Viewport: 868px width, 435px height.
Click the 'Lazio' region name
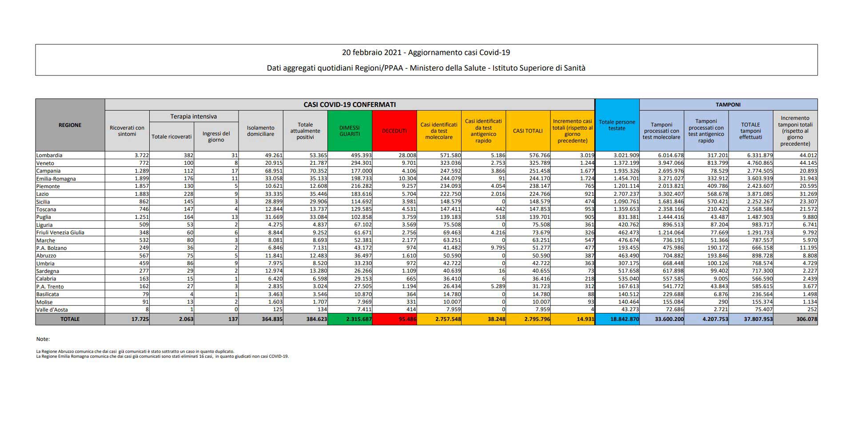click(43, 194)
